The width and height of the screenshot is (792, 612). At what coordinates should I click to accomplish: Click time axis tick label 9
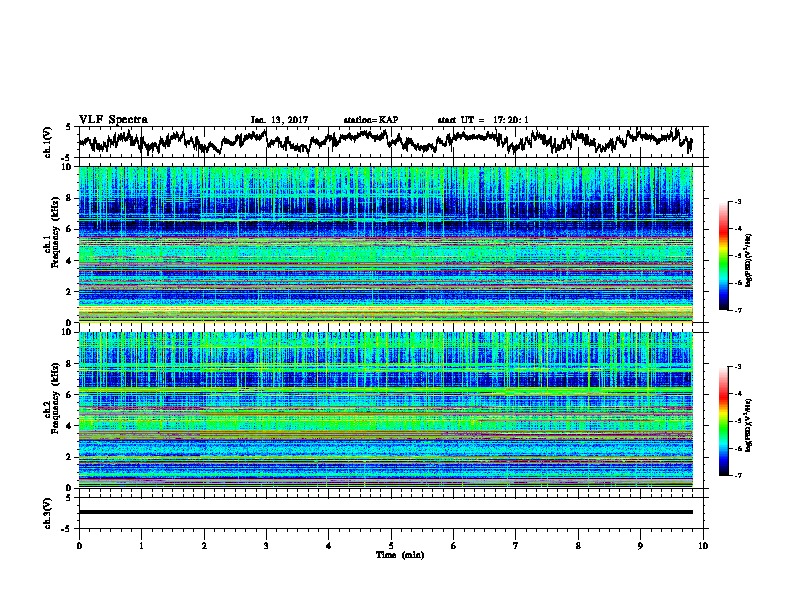[640, 546]
